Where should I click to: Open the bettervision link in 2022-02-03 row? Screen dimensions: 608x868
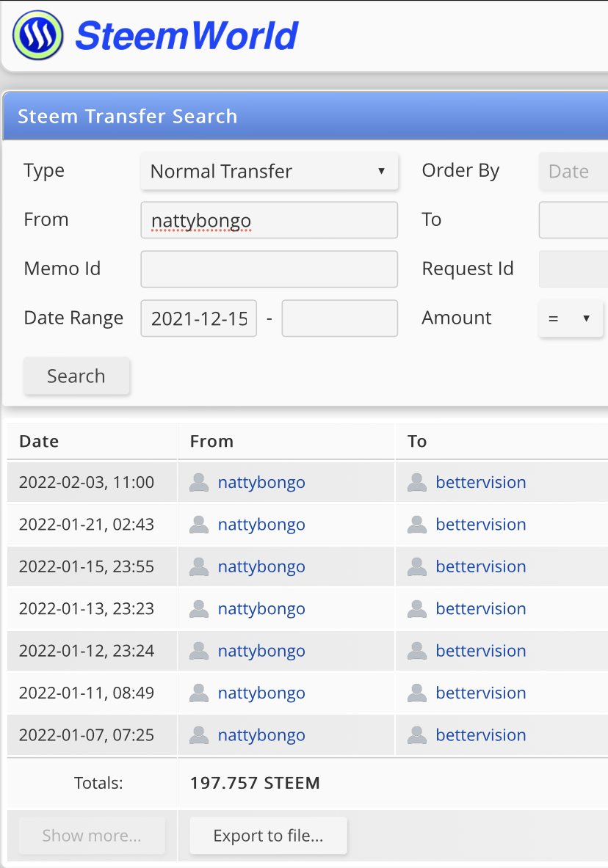[481, 482]
